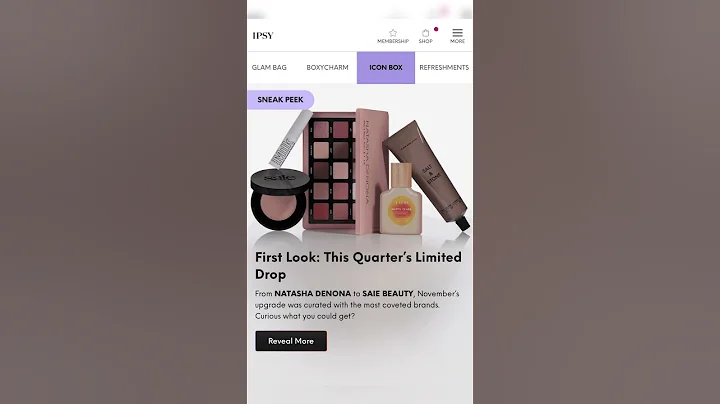Switch to the Boxycharm tab
Screen dimensions: 720x404
(x=327, y=67)
